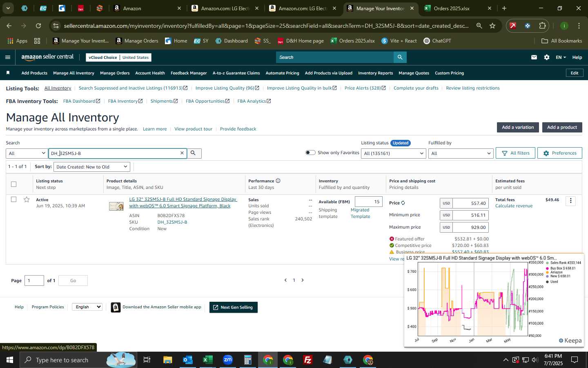
Task: Open browser zoom magnifier in address bar
Action: click(x=479, y=26)
